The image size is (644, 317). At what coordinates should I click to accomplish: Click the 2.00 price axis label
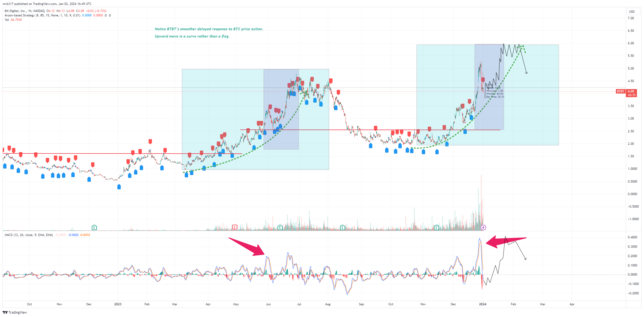631,144
